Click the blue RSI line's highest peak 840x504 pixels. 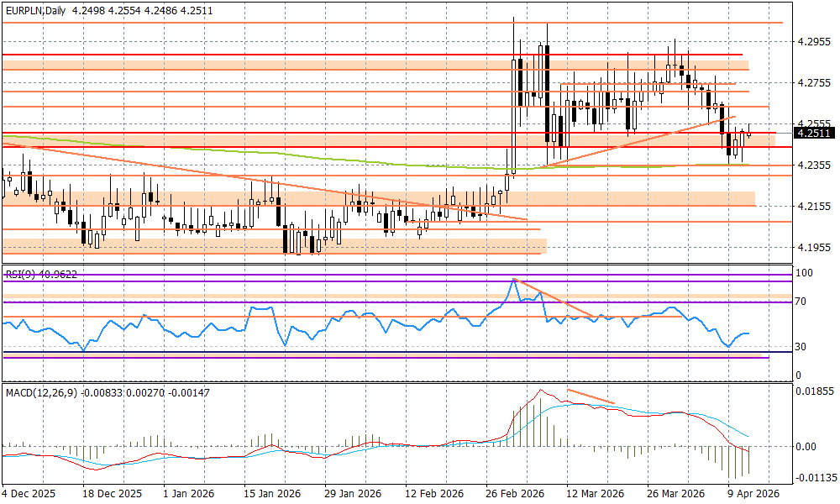click(513, 280)
